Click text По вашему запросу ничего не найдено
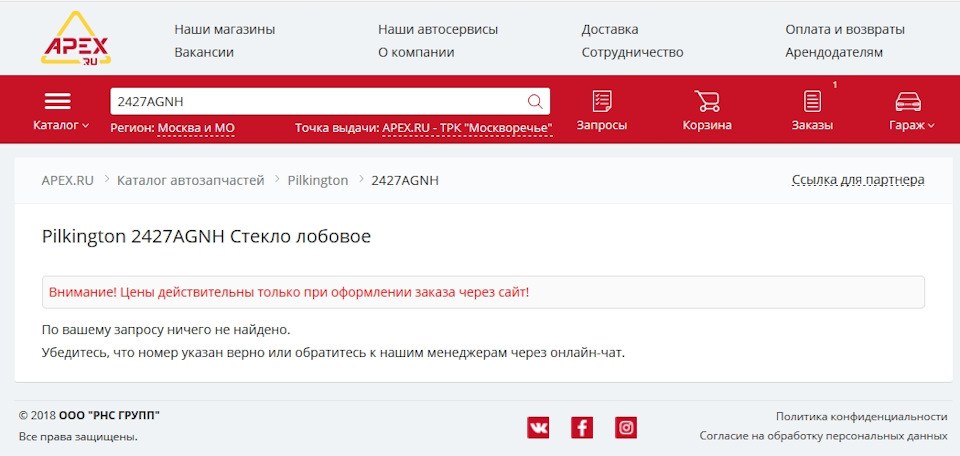Image resolution: width=960 pixels, height=456 pixels. [166, 330]
